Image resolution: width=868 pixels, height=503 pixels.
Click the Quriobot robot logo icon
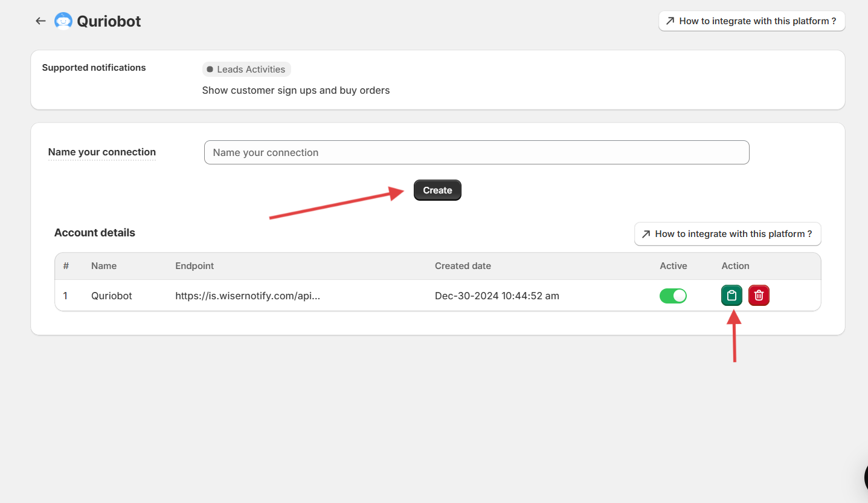point(63,21)
